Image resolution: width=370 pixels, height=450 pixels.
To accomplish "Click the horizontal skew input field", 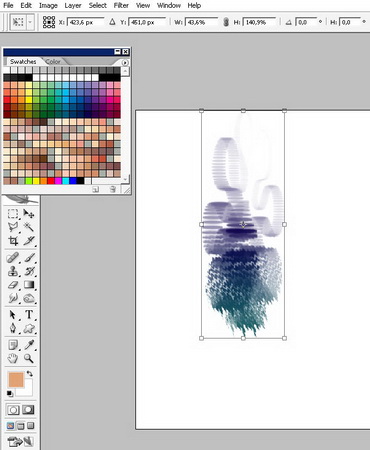I will tap(350, 22).
